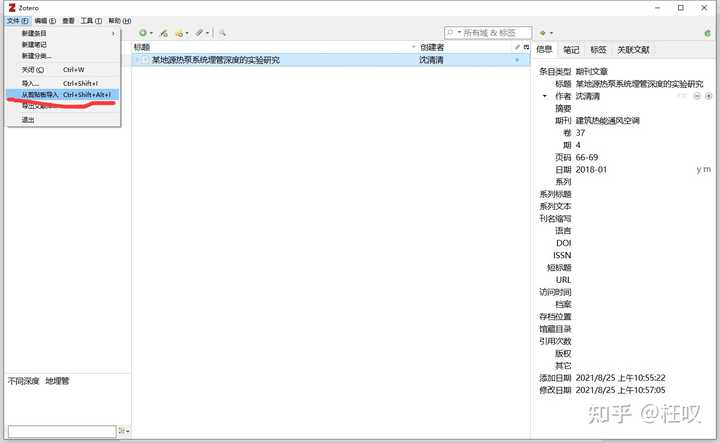Click the issue value 4
Screen dimensions: 720x443
[578, 145]
